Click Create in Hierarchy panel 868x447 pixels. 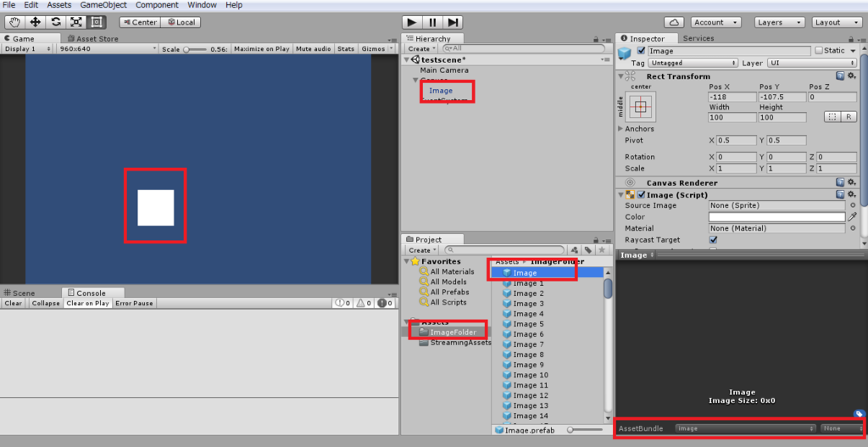point(422,48)
